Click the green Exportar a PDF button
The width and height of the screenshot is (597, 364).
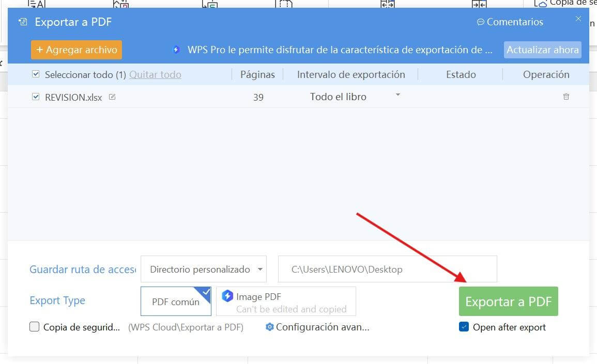pos(509,301)
